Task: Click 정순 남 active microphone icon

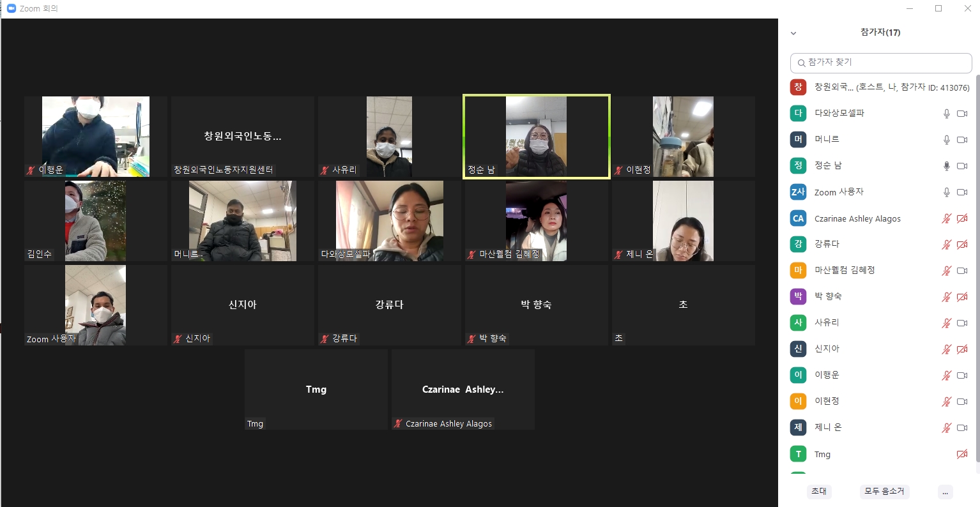Action: click(947, 166)
